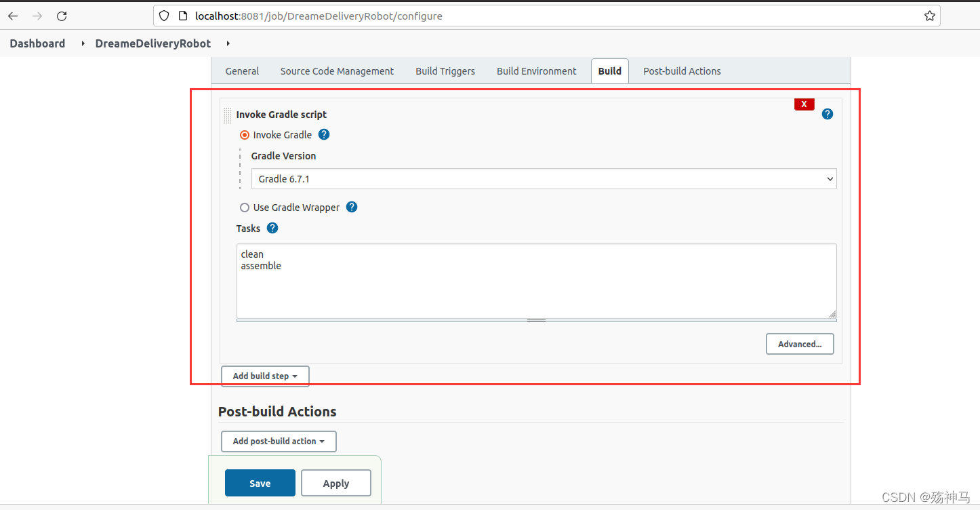Screen dimensions: 980x510
Task: Open help icon beside Tasks label
Action: [272, 228]
